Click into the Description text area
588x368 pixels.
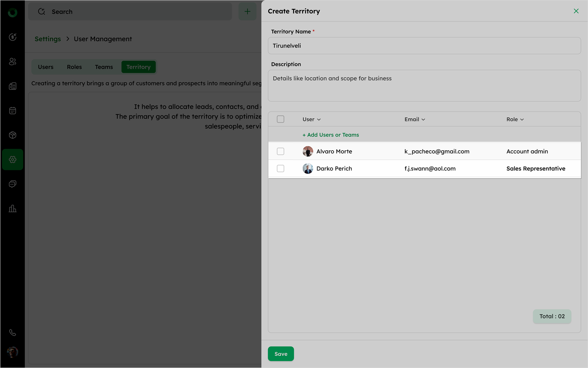click(424, 86)
